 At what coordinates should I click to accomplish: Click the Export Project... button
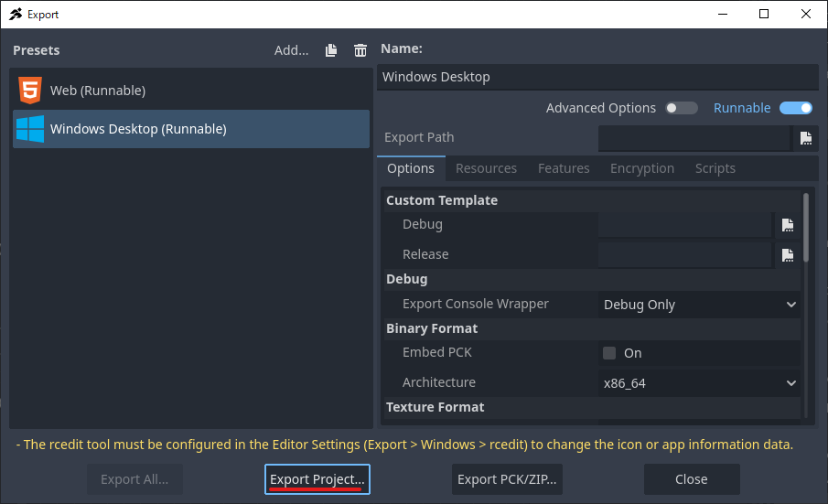point(317,479)
